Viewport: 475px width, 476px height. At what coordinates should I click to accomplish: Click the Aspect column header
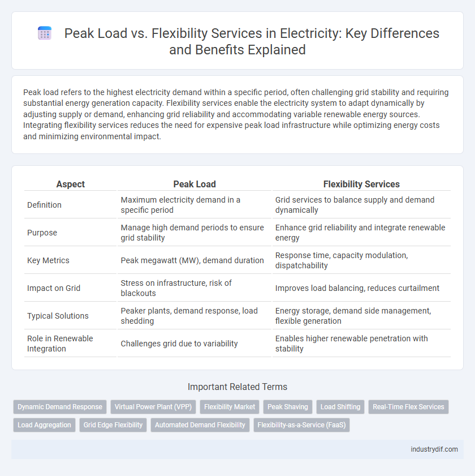70,184
